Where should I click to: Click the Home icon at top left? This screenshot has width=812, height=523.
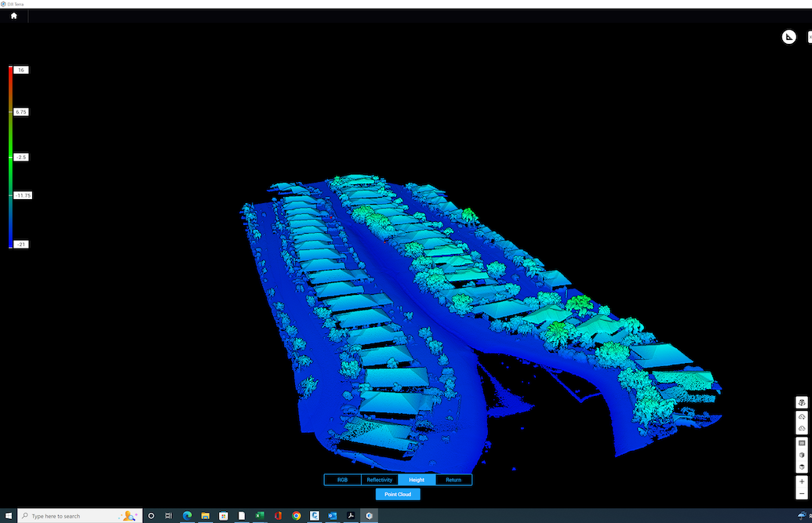pos(13,16)
